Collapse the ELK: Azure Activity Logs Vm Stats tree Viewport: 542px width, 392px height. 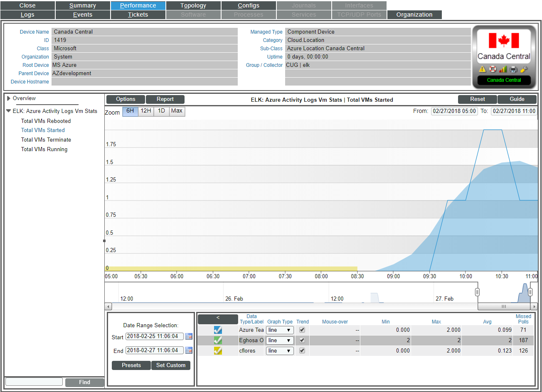tap(9, 111)
